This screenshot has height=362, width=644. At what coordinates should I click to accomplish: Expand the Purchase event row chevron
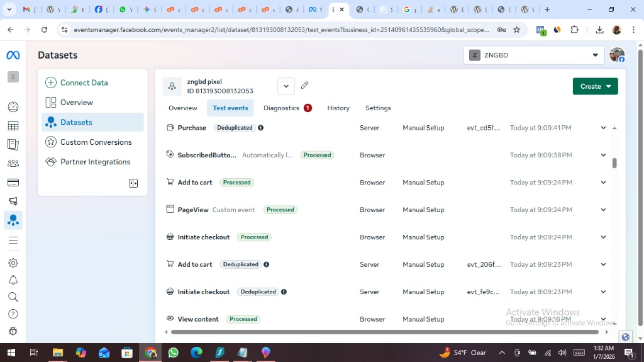pyautogui.click(x=603, y=128)
